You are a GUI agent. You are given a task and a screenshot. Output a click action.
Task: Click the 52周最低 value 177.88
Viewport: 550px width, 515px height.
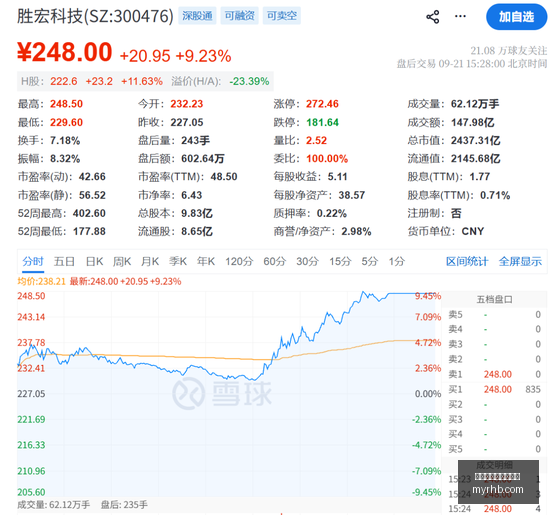point(89,232)
